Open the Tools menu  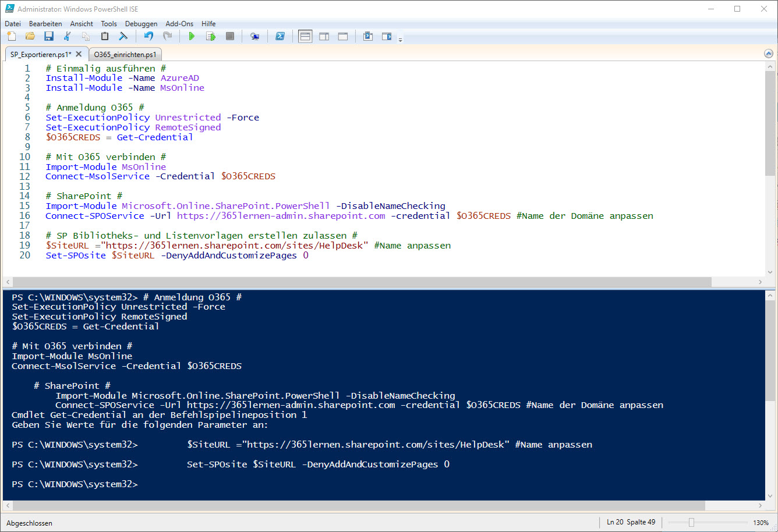109,24
